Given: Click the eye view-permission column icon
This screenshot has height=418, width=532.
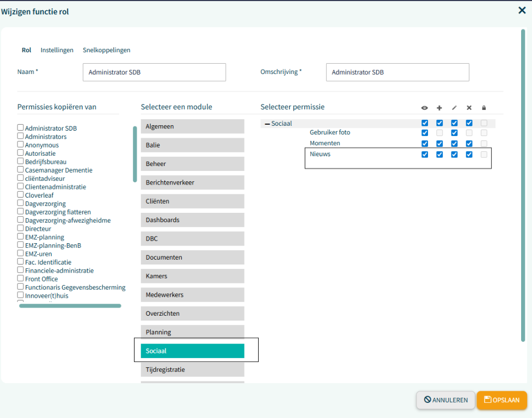Looking at the screenshot, I should 425,108.
